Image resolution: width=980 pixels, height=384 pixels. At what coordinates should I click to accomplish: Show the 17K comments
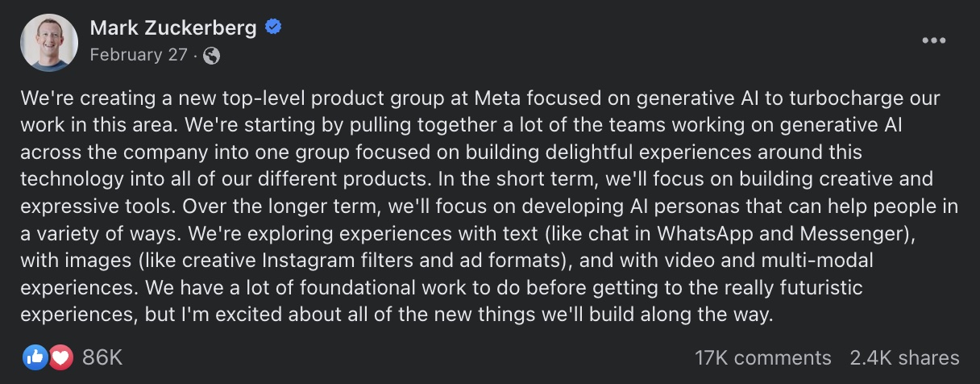(762, 357)
